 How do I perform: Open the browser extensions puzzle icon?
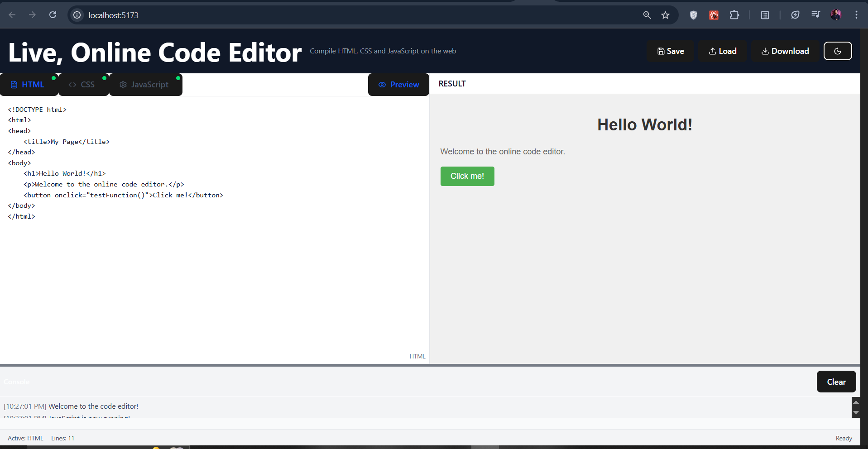[x=734, y=15]
